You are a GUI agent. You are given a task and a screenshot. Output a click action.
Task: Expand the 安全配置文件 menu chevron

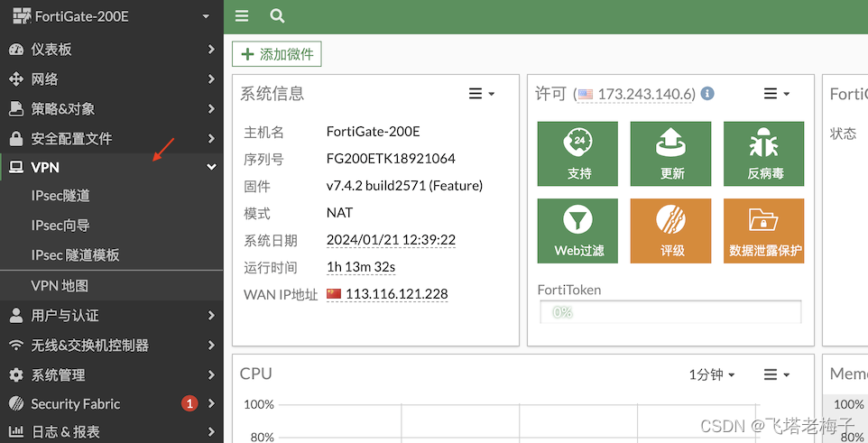tap(211, 138)
